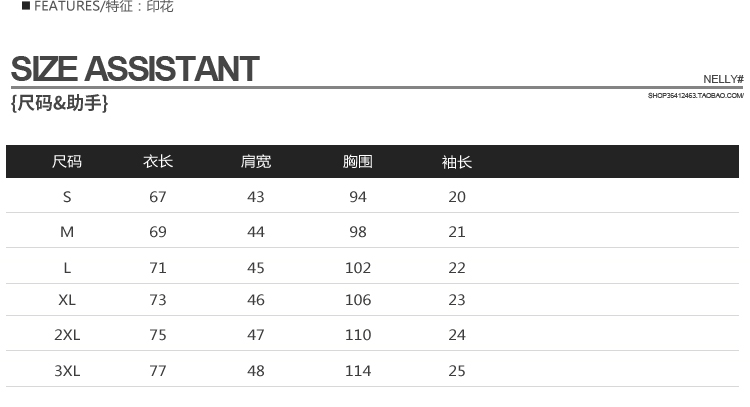
Task: Select the 袖长 column header
Action: point(457,162)
